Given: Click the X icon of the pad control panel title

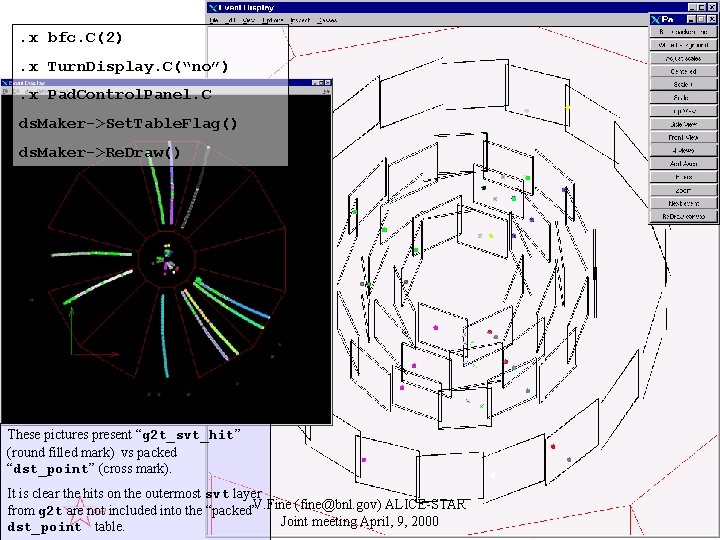Looking at the screenshot, I should coord(655,19).
